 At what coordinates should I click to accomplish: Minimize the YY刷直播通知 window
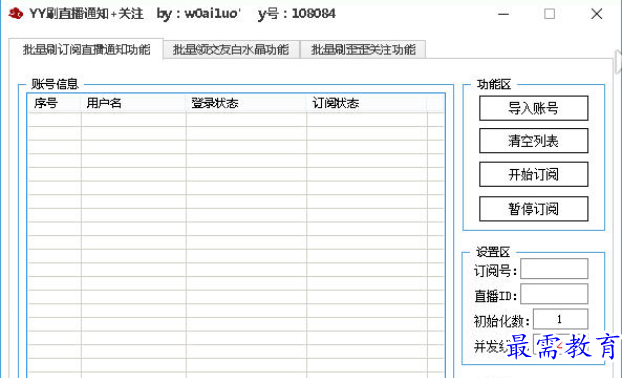pyautogui.click(x=503, y=14)
